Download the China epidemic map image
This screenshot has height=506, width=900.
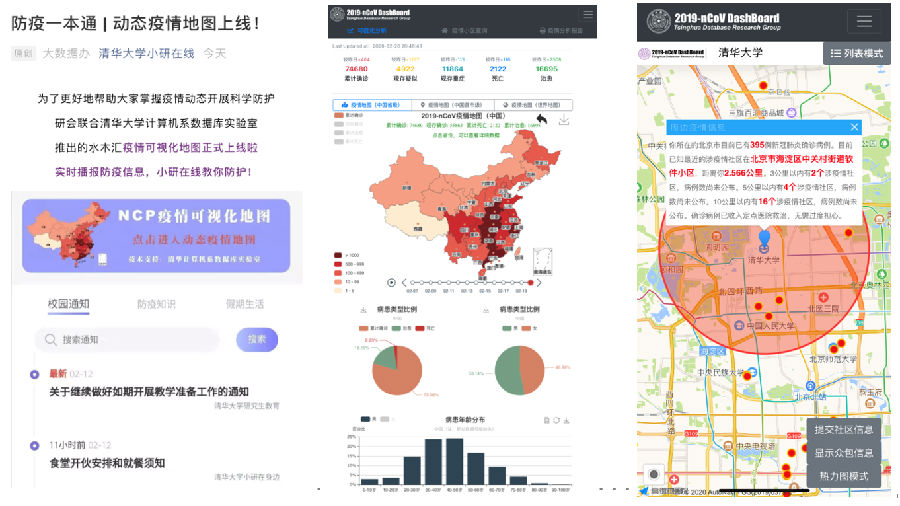(564, 120)
